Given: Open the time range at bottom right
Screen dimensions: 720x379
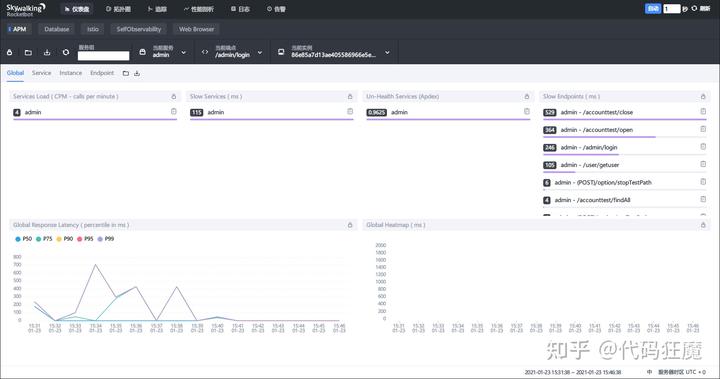Looking at the screenshot, I should click(x=573, y=372).
